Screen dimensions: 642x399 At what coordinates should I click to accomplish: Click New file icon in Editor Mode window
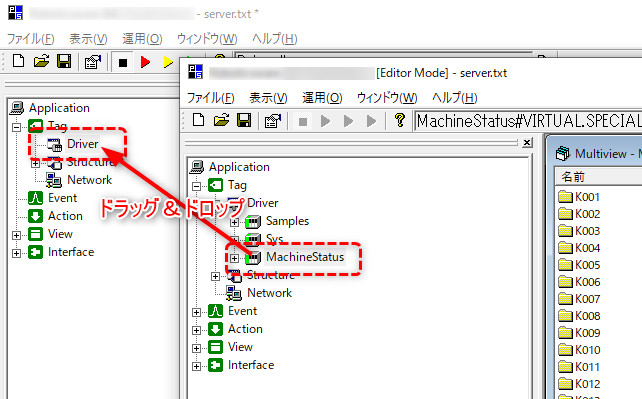pos(199,120)
